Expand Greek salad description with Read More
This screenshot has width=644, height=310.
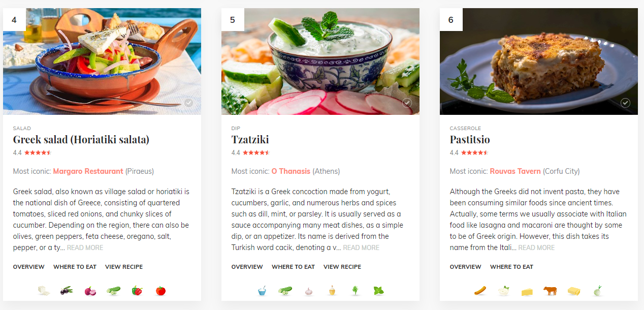pos(85,248)
